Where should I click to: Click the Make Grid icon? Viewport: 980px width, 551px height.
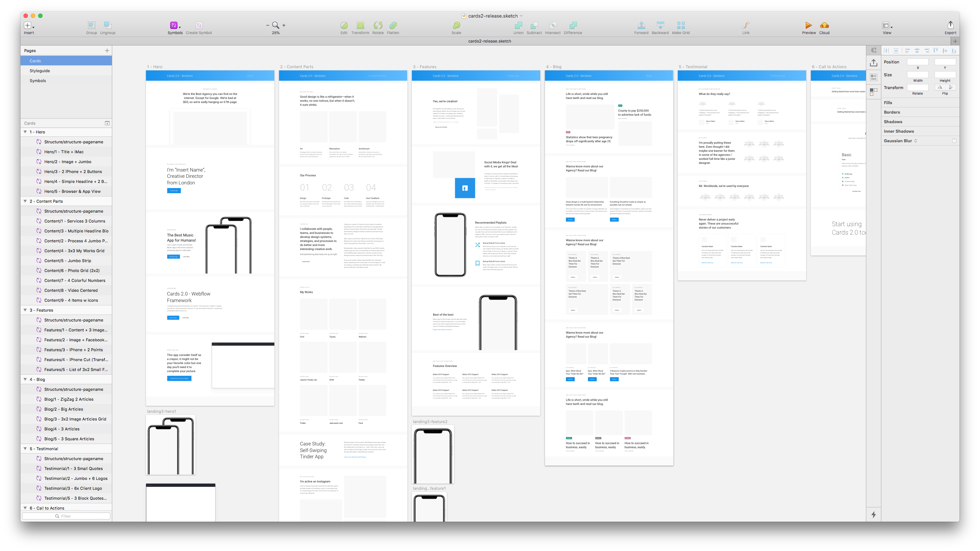680,25
